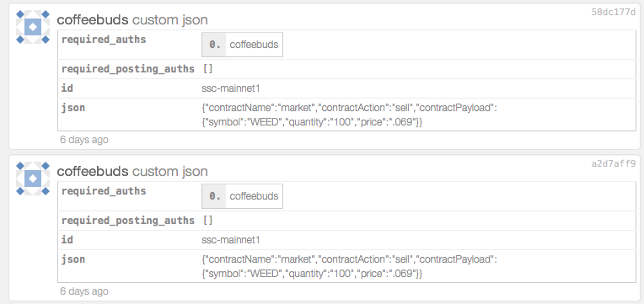Click '6 days ago' timestamp on first card
This screenshot has width=644, height=304.
tap(84, 140)
